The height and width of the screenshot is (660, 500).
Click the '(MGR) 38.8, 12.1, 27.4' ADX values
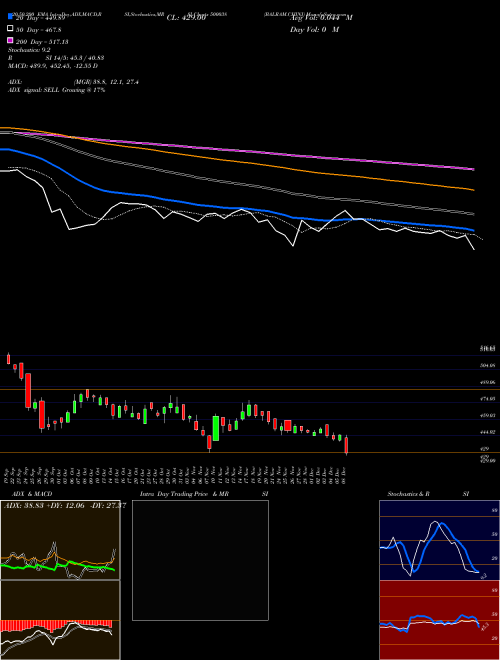106,82
